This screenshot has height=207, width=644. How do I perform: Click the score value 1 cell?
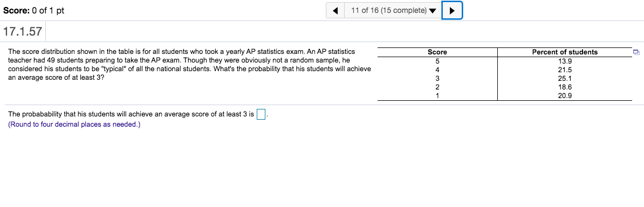tap(437, 96)
